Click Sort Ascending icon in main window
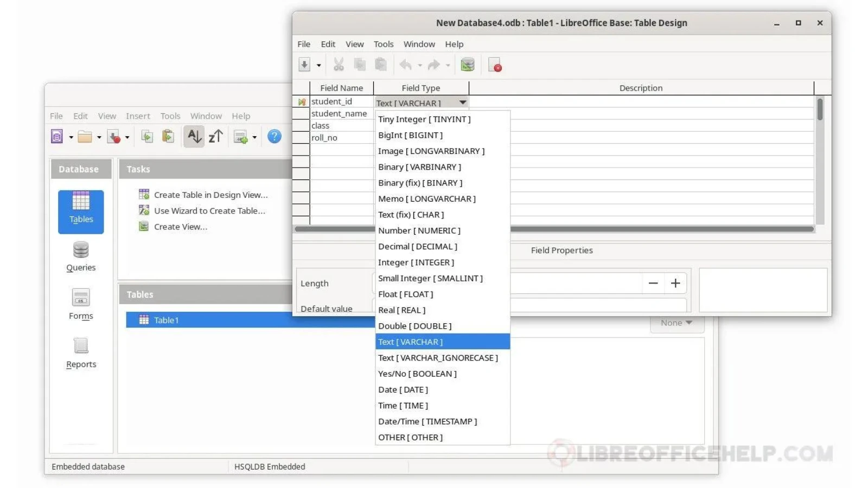This screenshot has width=868, height=488. click(x=194, y=137)
